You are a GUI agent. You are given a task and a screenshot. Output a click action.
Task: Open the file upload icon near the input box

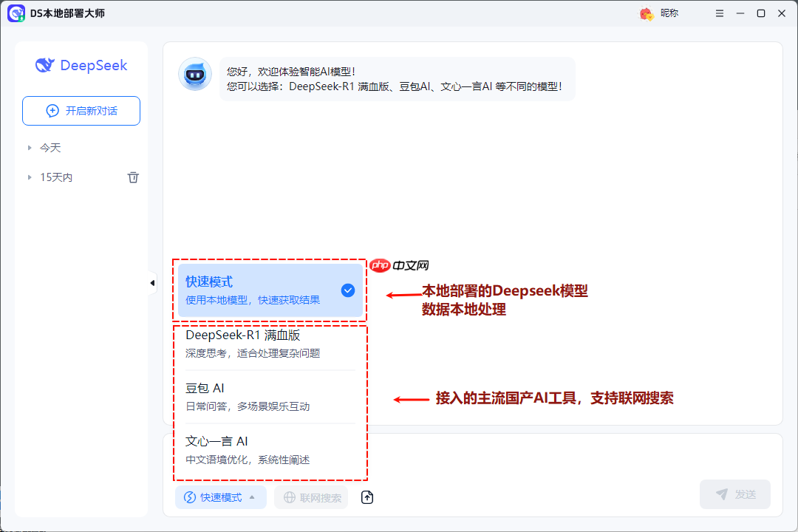(366, 497)
